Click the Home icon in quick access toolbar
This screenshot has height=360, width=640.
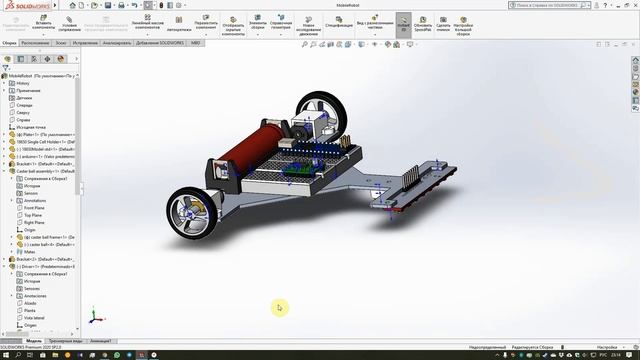73,5
